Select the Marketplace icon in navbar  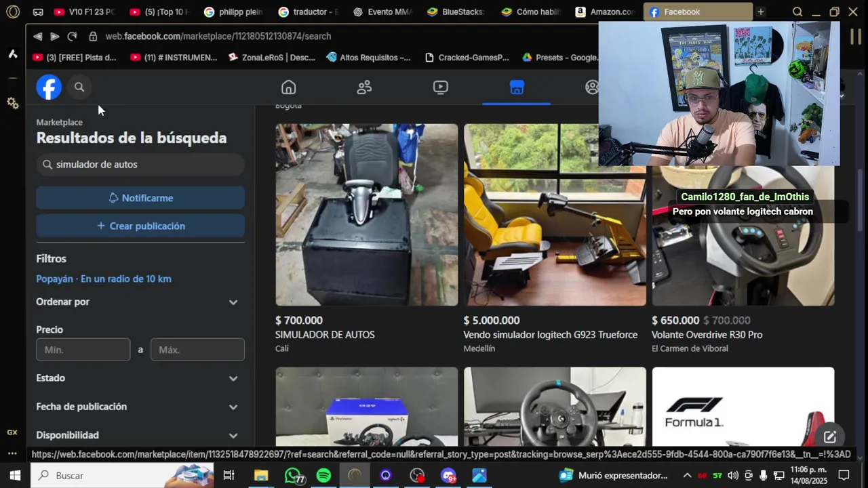pyautogui.click(x=517, y=87)
